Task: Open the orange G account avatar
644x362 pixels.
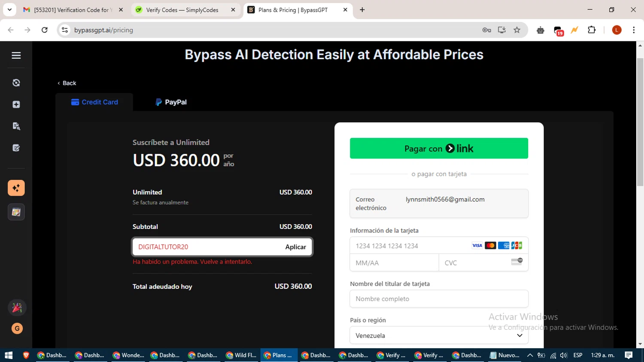Action: tap(17, 329)
